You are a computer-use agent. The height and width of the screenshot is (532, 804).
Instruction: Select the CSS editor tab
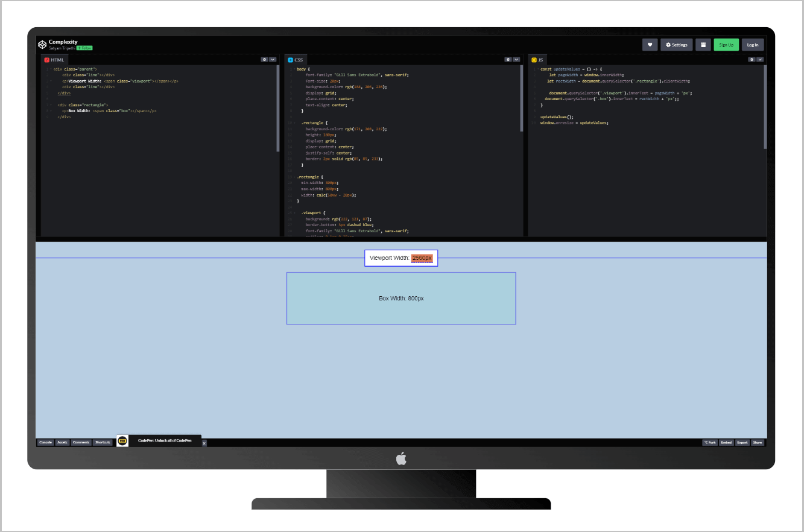296,60
